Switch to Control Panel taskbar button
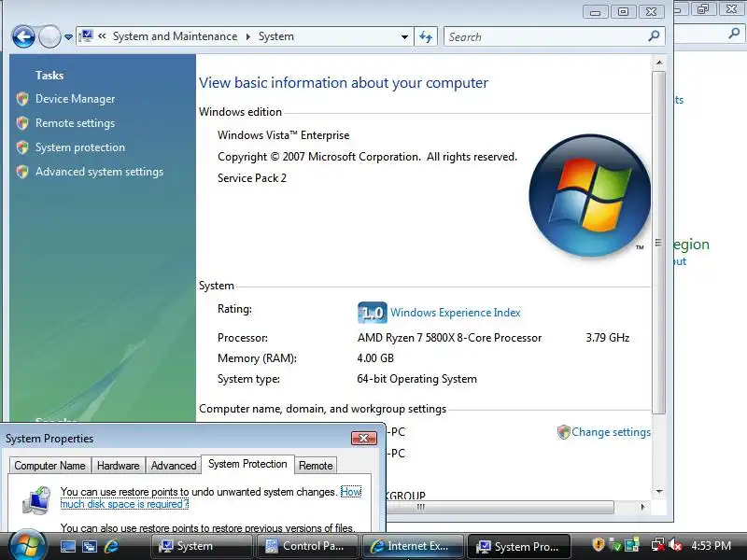Image resolution: width=747 pixels, height=560 pixels. [x=307, y=546]
